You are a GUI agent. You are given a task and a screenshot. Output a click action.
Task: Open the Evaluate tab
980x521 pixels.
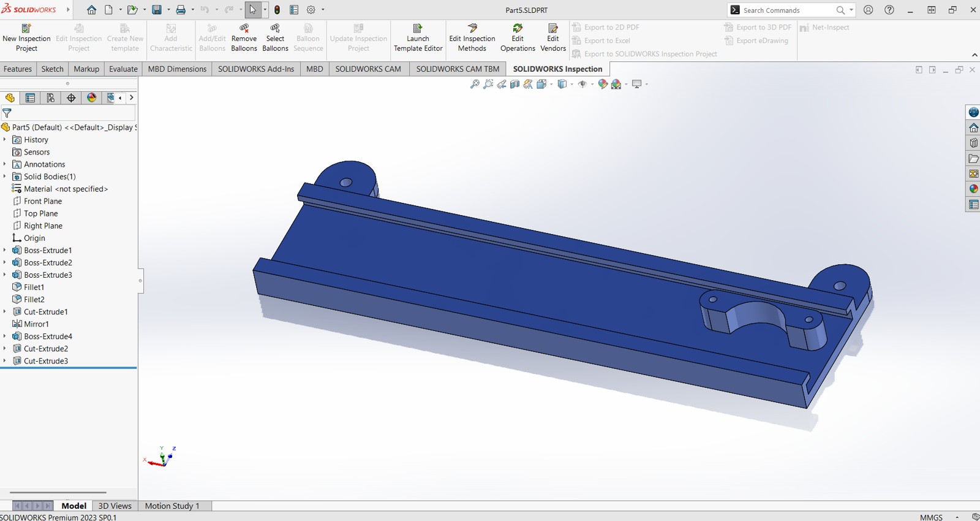(x=123, y=69)
